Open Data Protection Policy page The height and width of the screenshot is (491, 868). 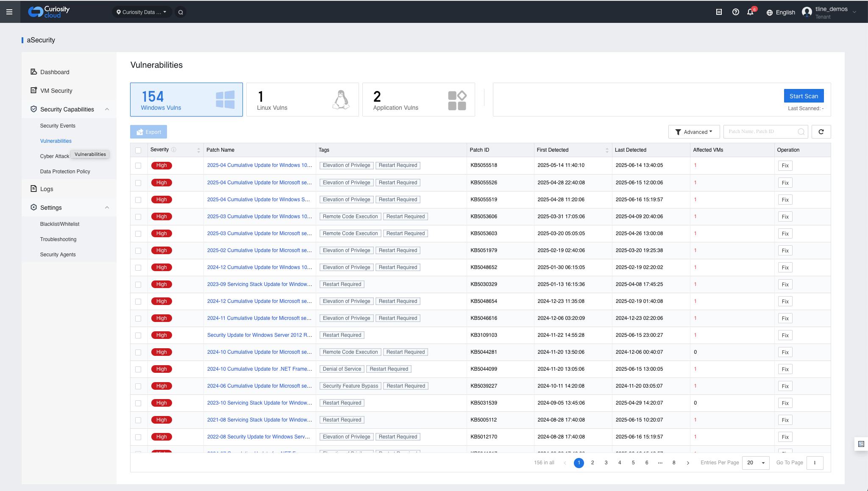65,172
